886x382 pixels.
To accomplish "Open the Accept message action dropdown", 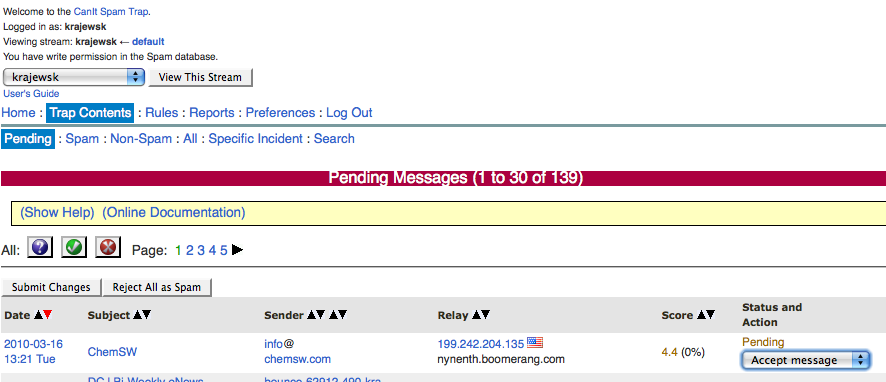I will click(x=805, y=360).
